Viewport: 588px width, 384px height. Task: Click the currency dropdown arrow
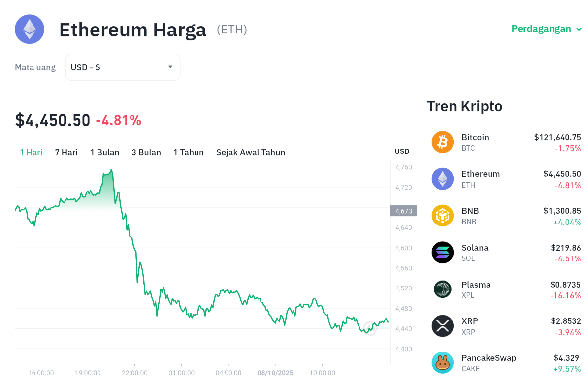click(x=170, y=67)
